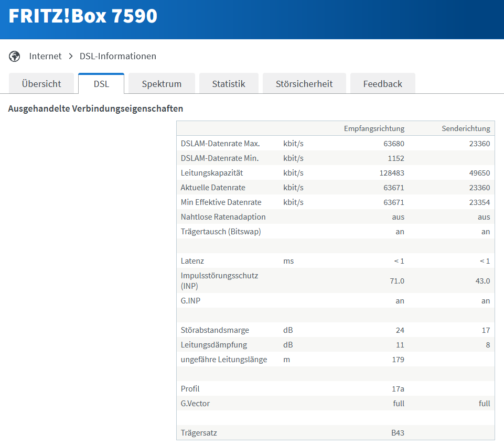Click the Störabstandsmarge value 17
Viewport: 504px width, 445px height.
(486, 330)
